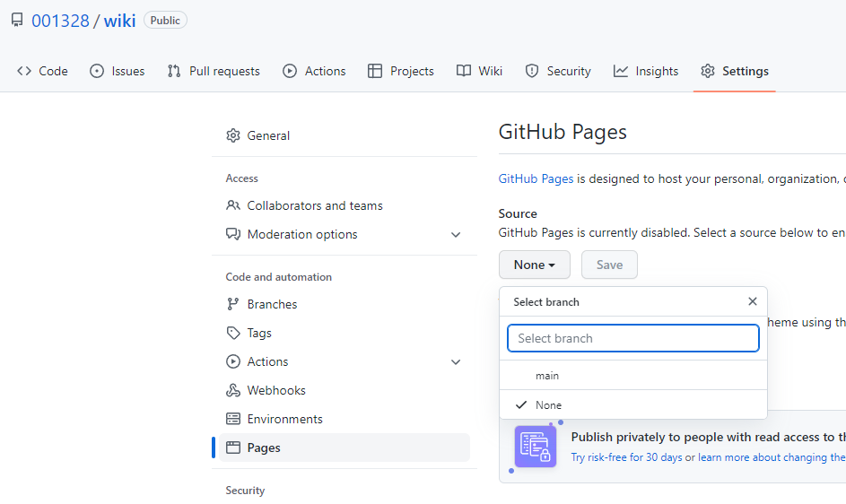
Task: Focus the Select branch filter field
Action: 632,338
